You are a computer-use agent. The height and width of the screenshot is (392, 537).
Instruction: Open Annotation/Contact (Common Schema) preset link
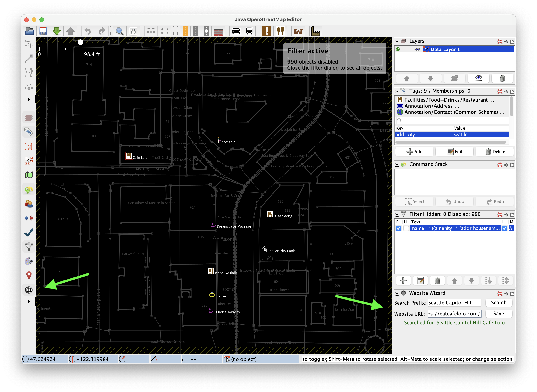(x=454, y=112)
